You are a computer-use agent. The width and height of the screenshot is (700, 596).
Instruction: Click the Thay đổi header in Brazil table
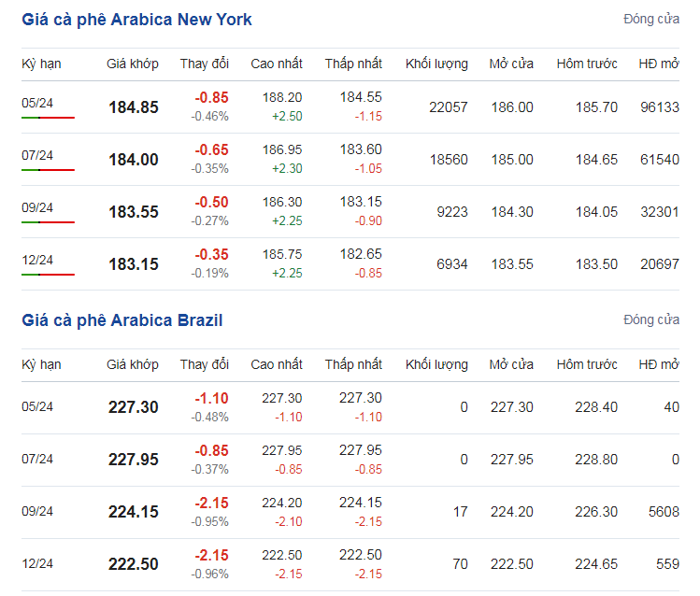(205, 364)
